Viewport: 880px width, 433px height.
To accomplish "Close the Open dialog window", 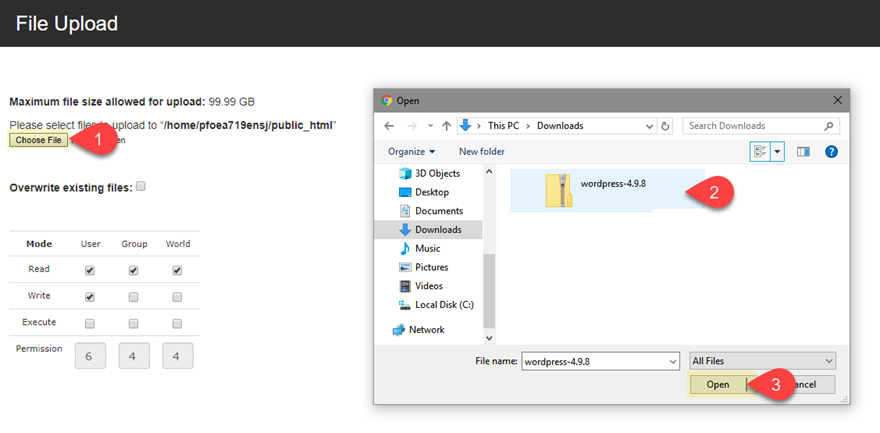I will [x=837, y=101].
